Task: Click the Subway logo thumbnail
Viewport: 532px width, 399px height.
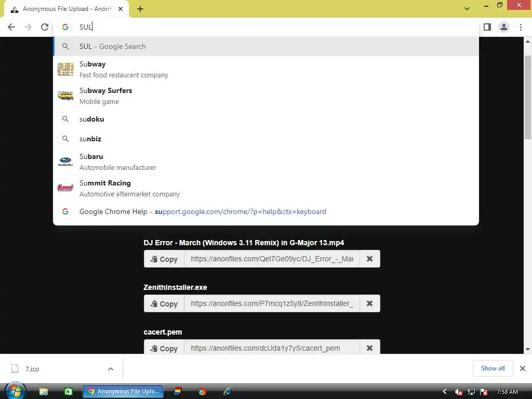Action: (x=65, y=69)
